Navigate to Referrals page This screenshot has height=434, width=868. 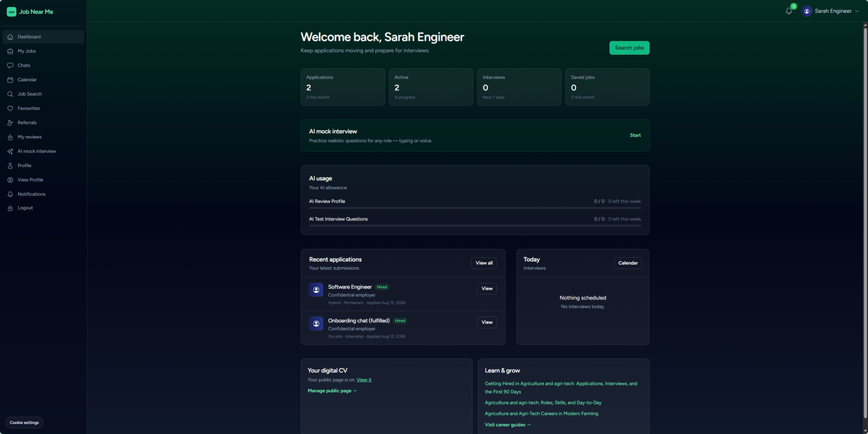pyautogui.click(x=43, y=122)
